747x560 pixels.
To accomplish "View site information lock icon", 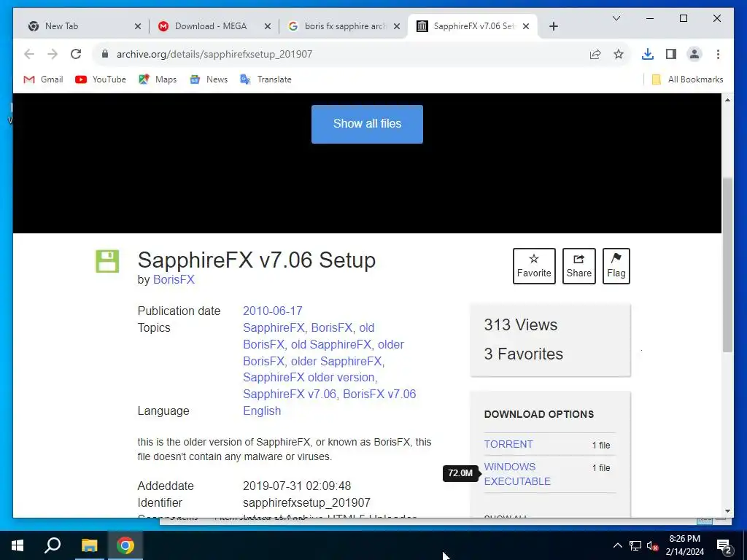I will click(105, 54).
